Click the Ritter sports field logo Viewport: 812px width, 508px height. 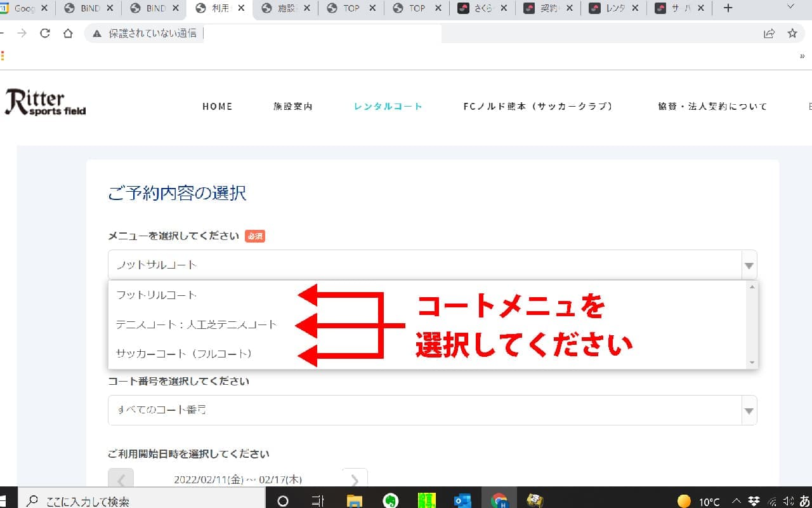tap(45, 103)
